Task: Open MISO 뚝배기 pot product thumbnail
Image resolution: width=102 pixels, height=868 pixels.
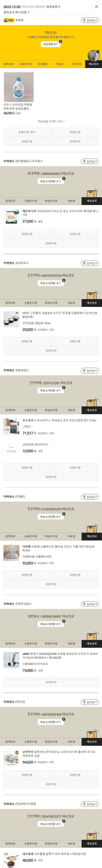Action: point(11,319)
